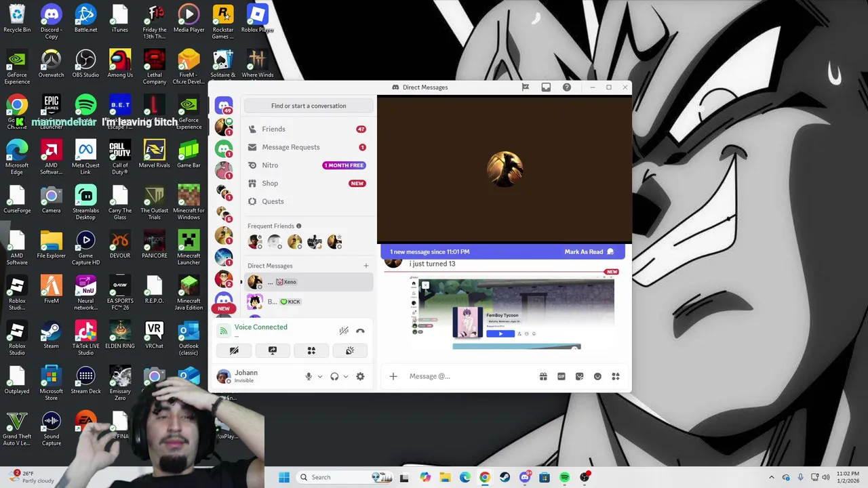Open the DM with the Xeno tag
868x488 pixels.
(x=307, y=282)
